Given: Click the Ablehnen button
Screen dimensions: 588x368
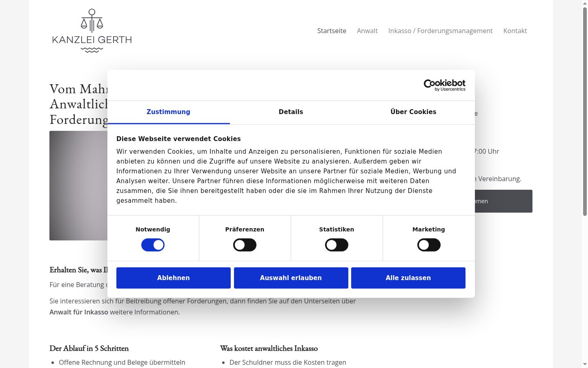Looking at the screenshot, I should [174, 278].
